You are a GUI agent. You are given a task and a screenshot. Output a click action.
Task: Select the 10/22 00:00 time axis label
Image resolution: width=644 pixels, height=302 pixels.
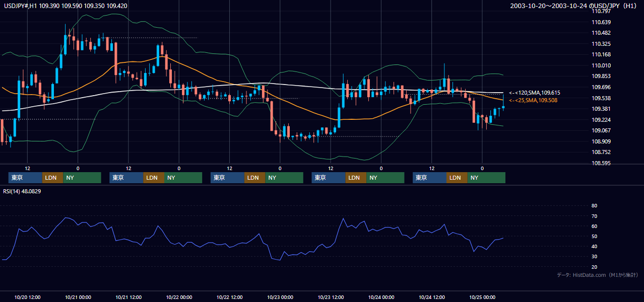(x=179, y=297)
